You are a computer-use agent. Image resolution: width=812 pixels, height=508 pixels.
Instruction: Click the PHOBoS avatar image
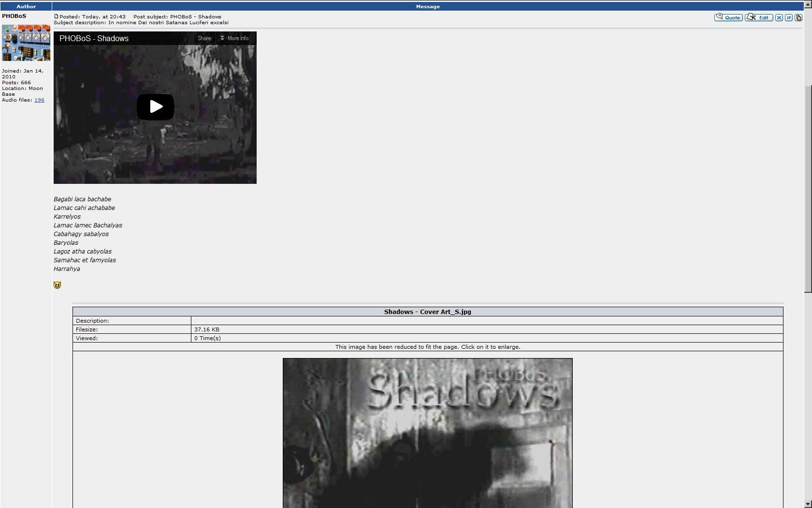(26, 43)
